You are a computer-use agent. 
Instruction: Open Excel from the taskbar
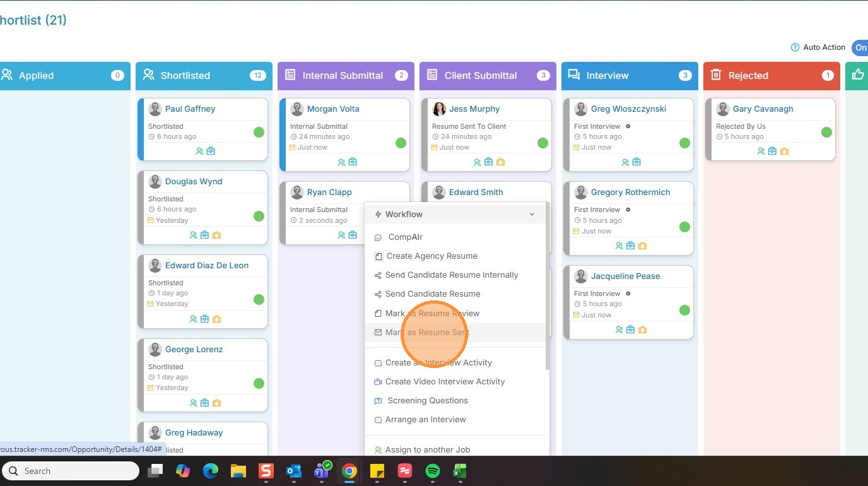pos(460,471)
